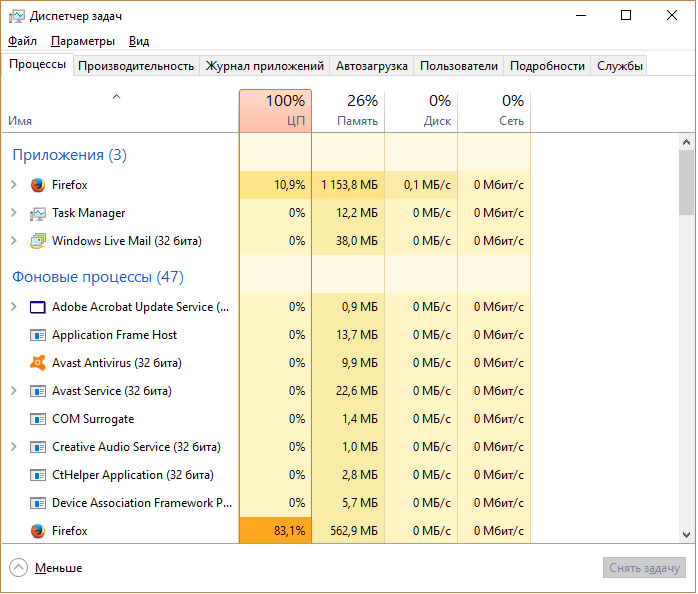Sort processes by the ЦП column header

[275, 110]
